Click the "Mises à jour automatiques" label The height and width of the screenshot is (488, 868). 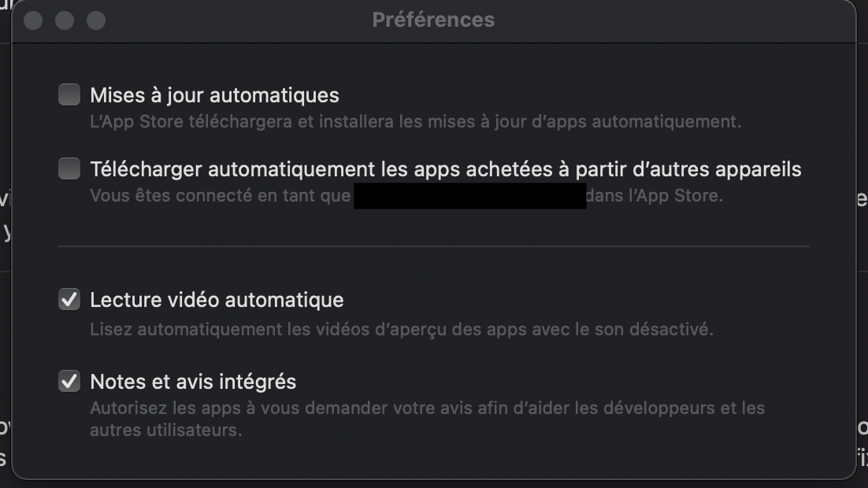(x=214, y=95)
